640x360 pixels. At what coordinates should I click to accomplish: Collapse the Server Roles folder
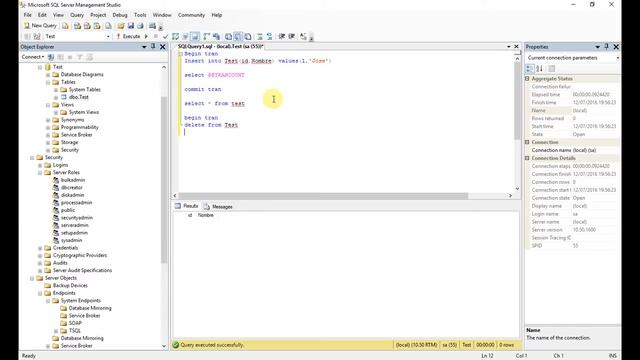(x=40, y=172)
